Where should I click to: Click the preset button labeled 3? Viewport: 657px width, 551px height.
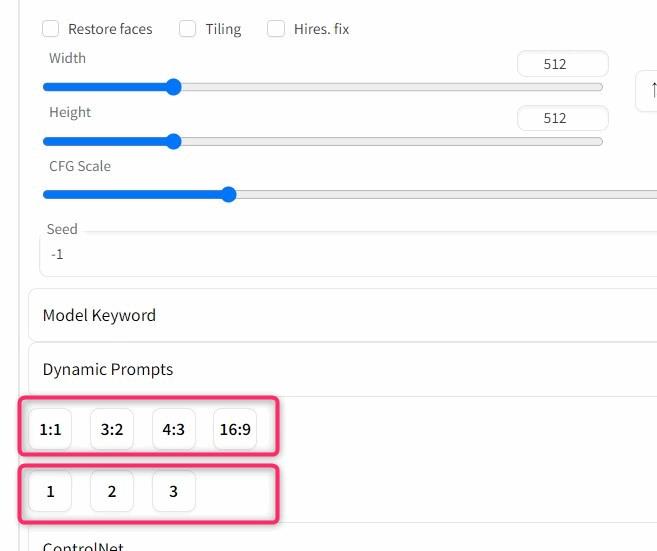click(173, 491)
